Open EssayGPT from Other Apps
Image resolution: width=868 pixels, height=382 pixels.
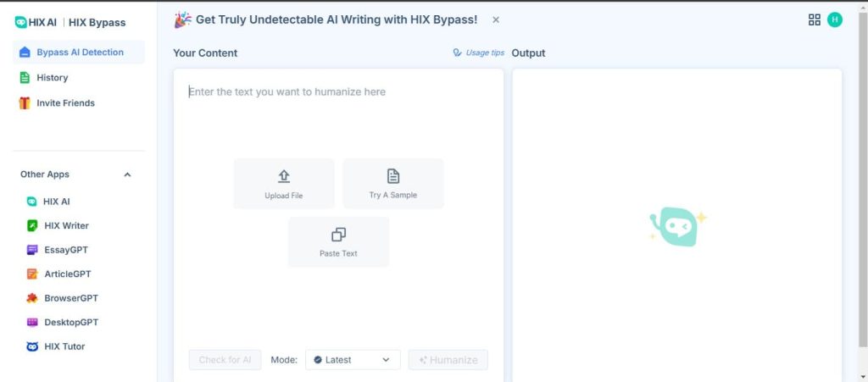coord(66,250)
